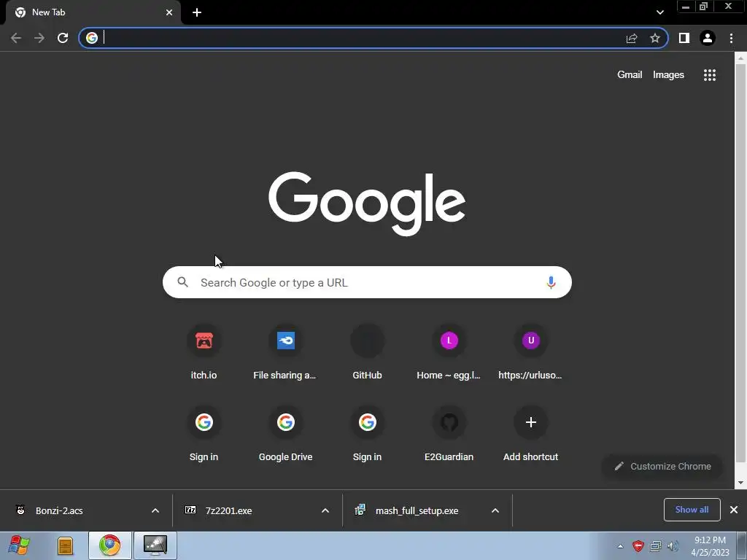Open the Sign in shortcut beside E2Guardian
Screen dimensions: 747x560
point(368,435)
